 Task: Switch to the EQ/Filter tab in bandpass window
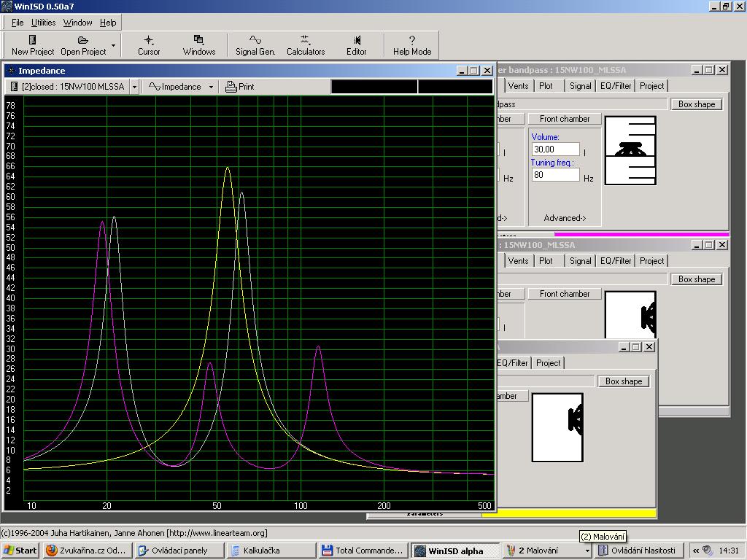tap(615, 86)
